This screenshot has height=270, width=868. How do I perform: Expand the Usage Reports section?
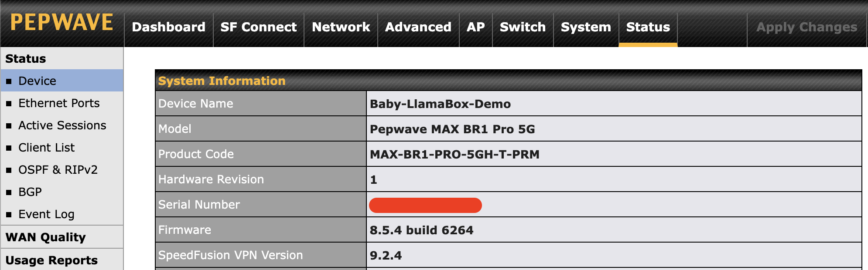(51, 260)
